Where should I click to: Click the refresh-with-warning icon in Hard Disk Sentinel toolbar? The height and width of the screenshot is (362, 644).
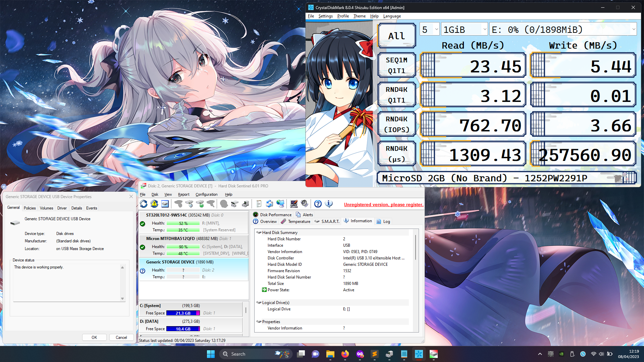pyautogui.click(x=154, y=204)
